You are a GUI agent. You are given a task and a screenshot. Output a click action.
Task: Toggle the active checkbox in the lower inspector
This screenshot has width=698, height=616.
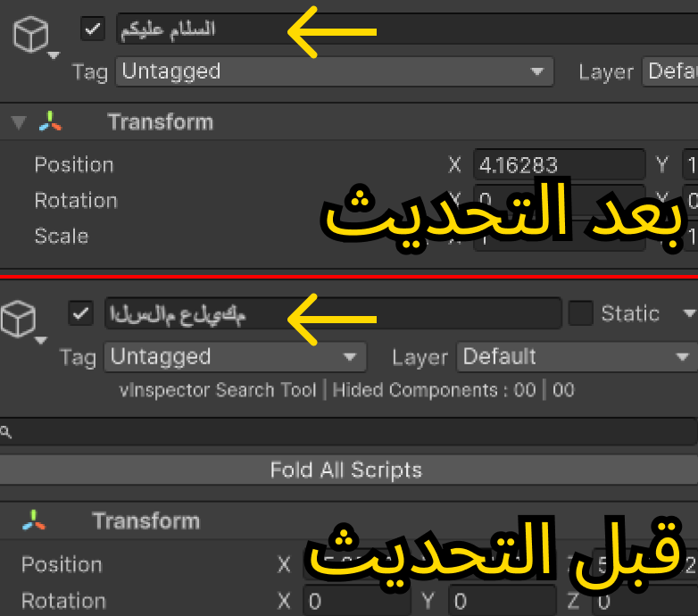click(80, 313)
